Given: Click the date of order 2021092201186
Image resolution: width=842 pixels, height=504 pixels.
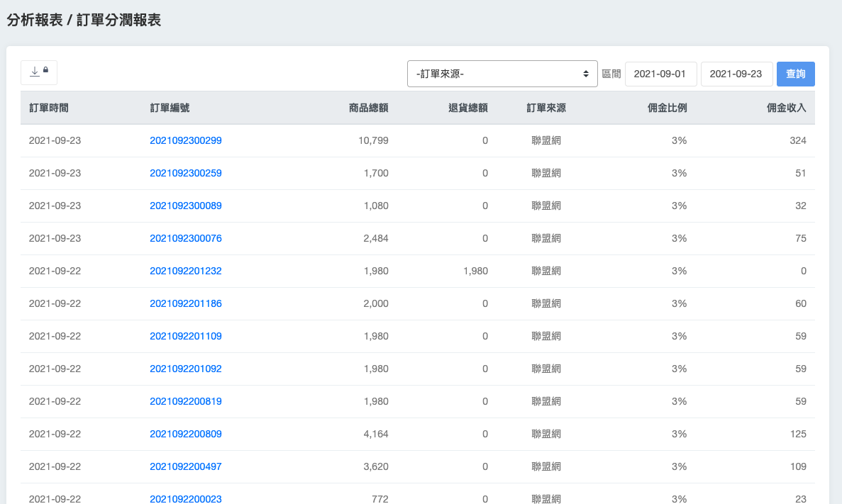Looking at the screenshot, I should point(55,304).
